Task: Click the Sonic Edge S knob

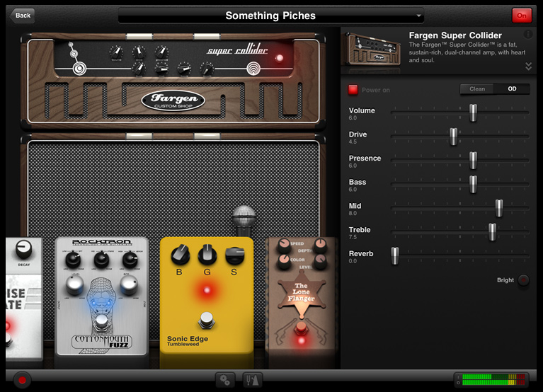Action: [x=235, y=255]
